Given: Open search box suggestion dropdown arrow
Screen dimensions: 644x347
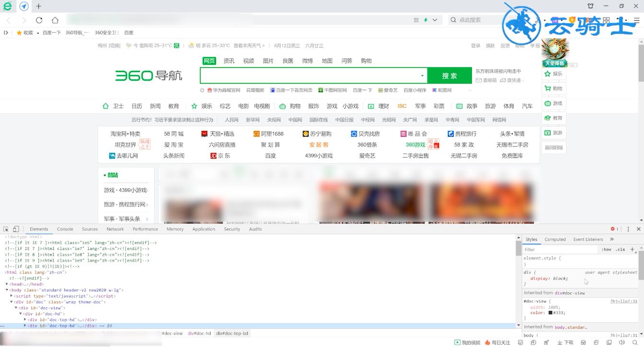Looking at the screenshot, I should pos(422,76).
